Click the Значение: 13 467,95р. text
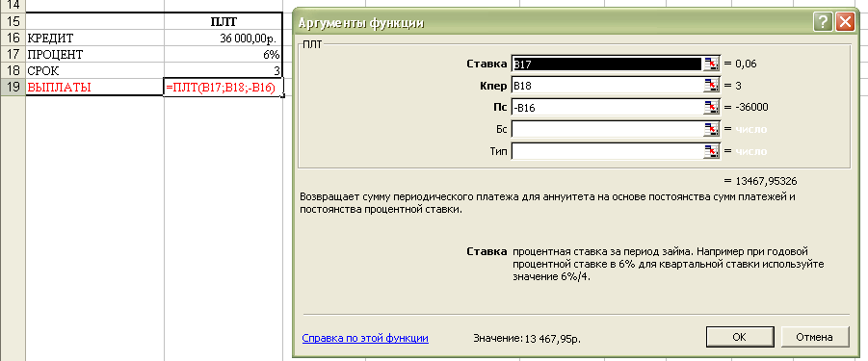Screen dimensions: 868x361 (x=527, y=338)
